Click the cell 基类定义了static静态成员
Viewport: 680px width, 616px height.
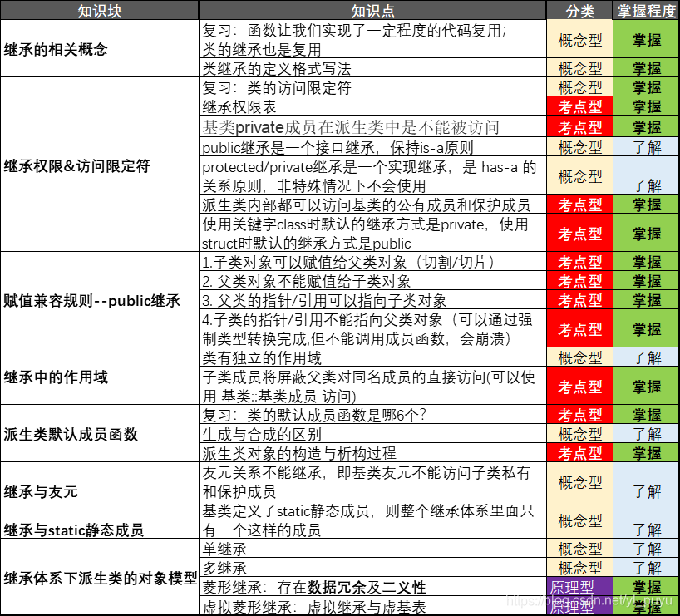372,520
